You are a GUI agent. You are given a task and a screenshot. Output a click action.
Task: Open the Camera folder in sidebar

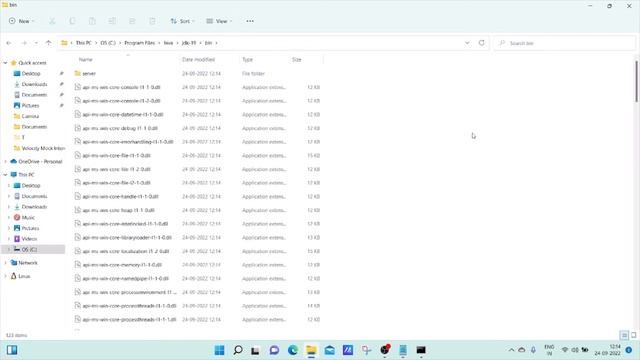pos(30,116)
